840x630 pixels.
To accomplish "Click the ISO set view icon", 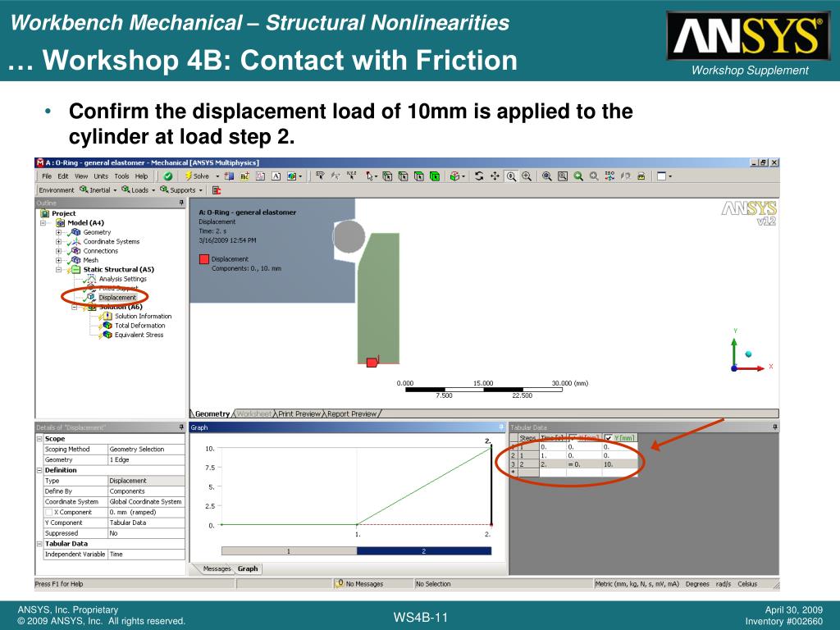I will pos(609,176).
